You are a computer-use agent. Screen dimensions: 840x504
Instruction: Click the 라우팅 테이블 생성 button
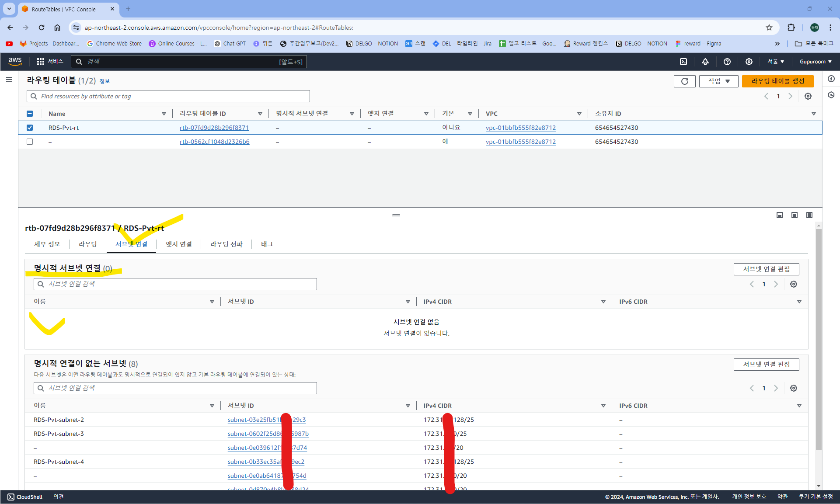tap(777, 81)
